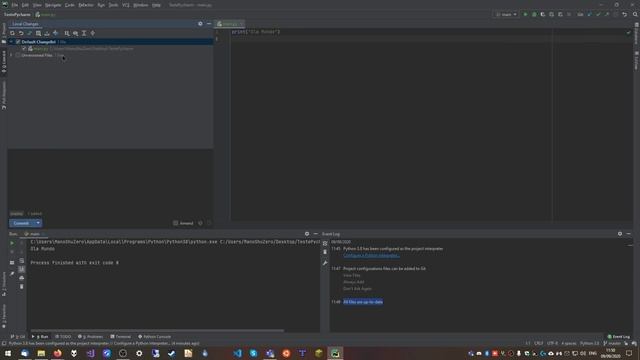Expand the Unversioned Files node

point(11,55)
